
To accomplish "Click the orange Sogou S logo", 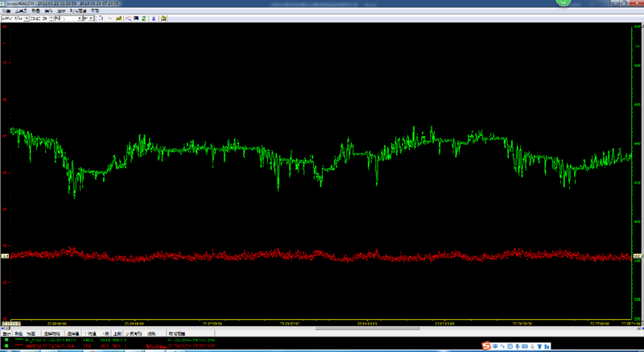I will [x=486, y=346].
